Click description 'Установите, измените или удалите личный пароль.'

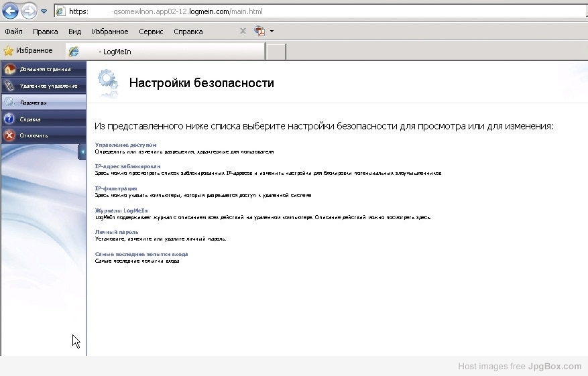click(160, 239)
